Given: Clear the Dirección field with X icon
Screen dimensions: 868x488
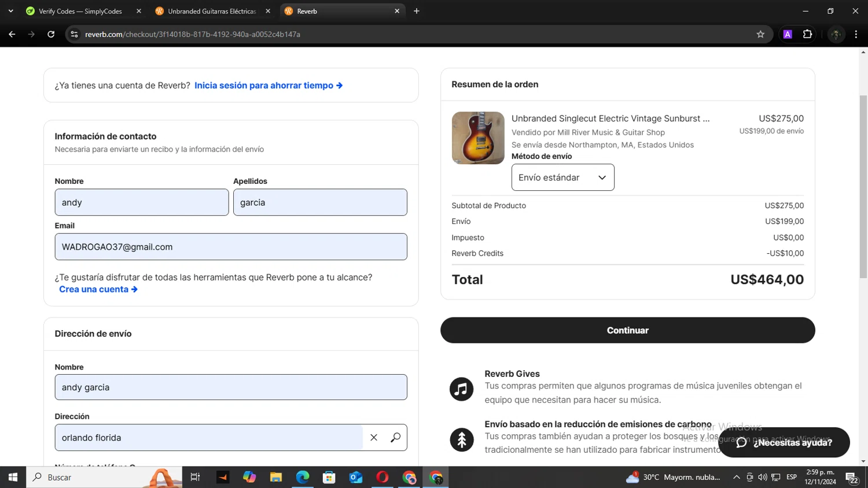Looking at the screenshot, I should tap(374, 438).
